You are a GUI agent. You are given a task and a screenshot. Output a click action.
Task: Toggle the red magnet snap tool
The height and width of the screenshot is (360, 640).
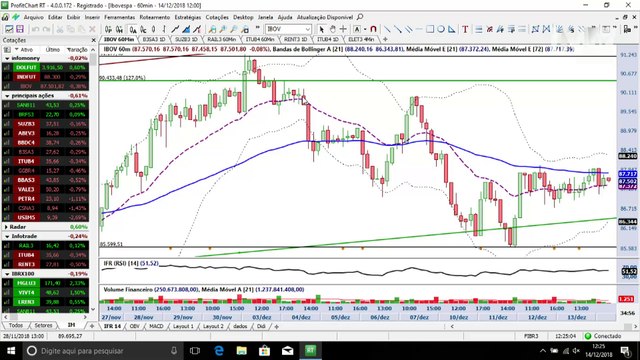[373, 29]
